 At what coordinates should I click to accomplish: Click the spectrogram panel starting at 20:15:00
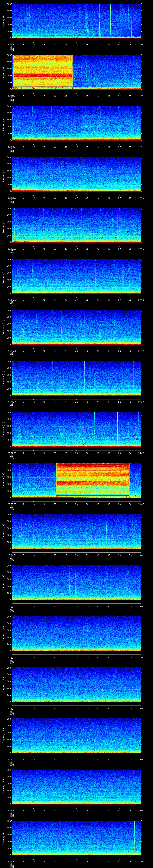77,72
